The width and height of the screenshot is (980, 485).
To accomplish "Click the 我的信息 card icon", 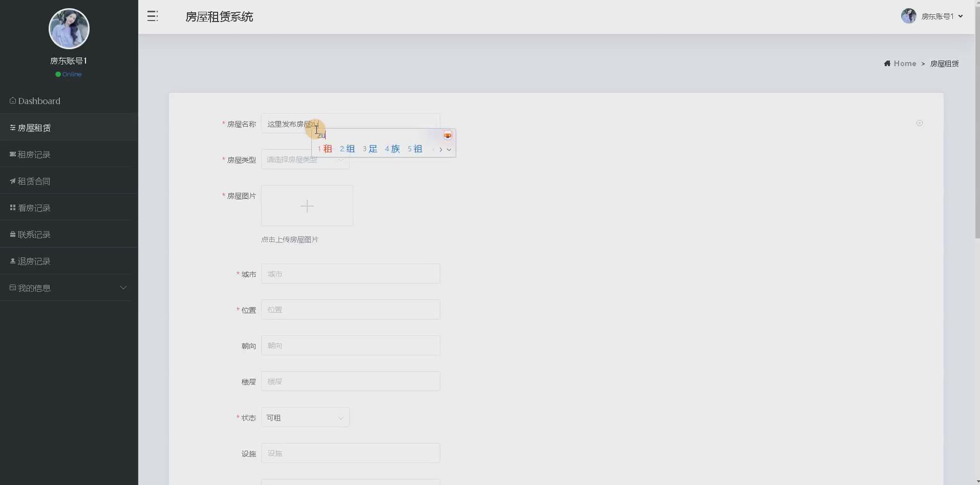I will pyautogui.click(x=13, y=288).
